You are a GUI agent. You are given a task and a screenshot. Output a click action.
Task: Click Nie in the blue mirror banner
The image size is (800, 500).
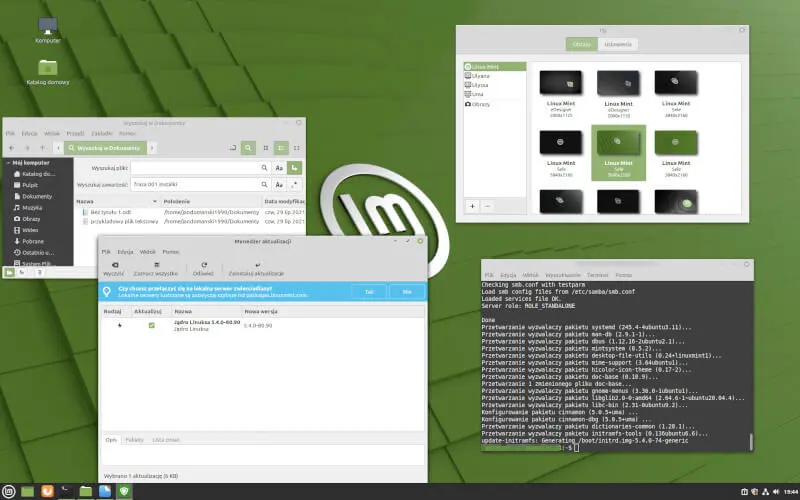407,291
